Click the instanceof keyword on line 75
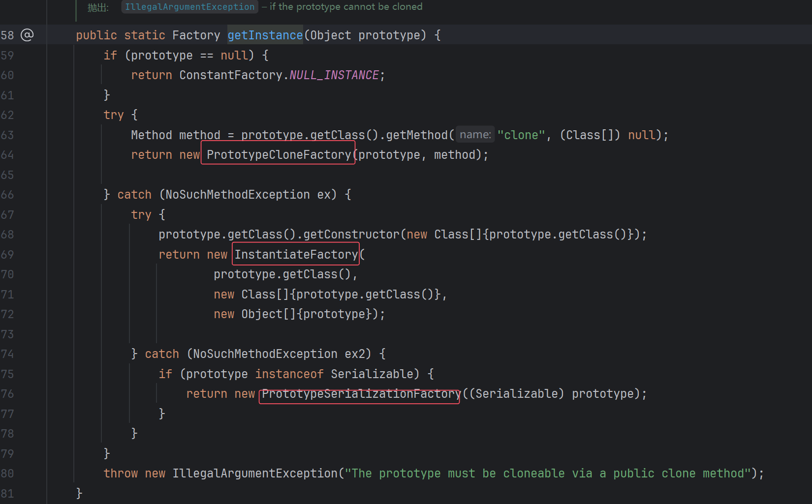 289,374
